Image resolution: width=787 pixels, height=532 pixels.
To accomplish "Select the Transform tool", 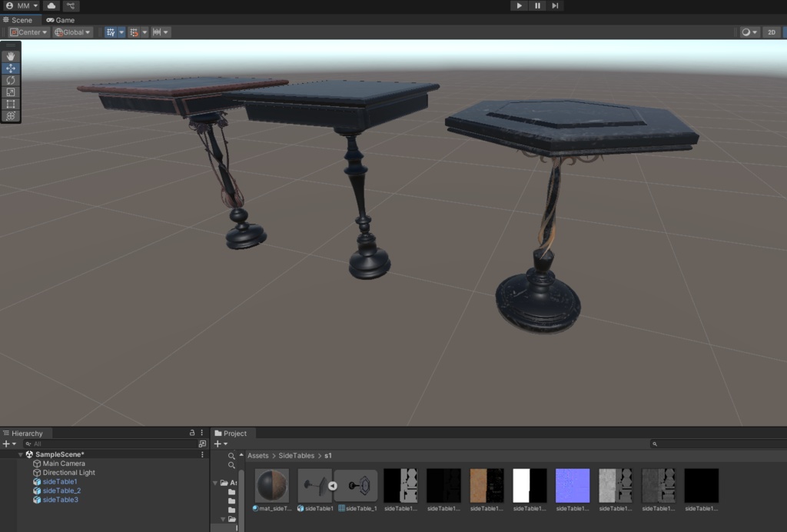I will click(x=11, y=116).
